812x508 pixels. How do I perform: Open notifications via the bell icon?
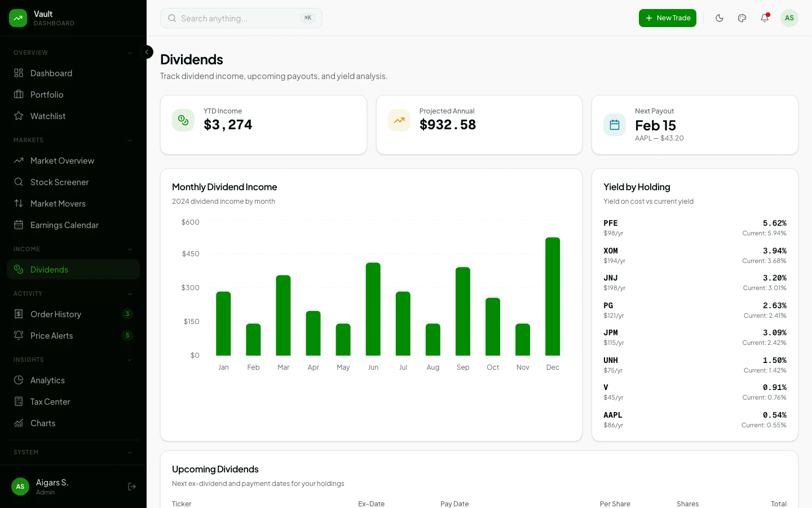point(765,18)
